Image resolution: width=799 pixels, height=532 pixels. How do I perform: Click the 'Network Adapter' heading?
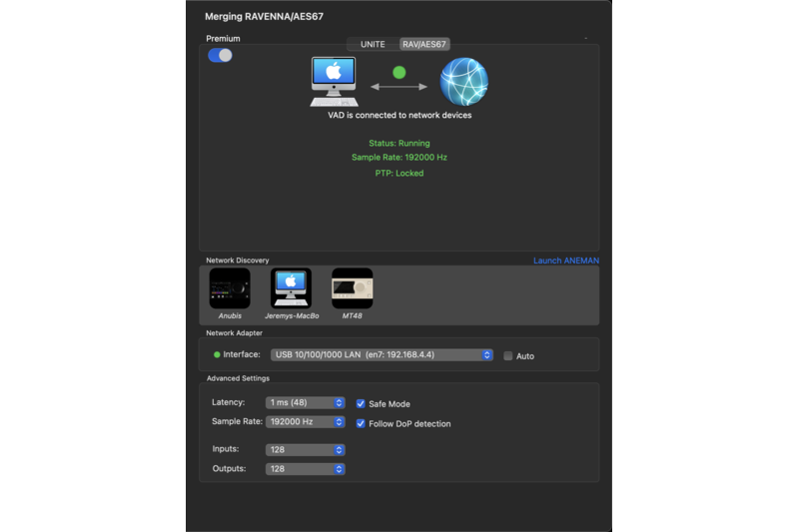point(235,333)
